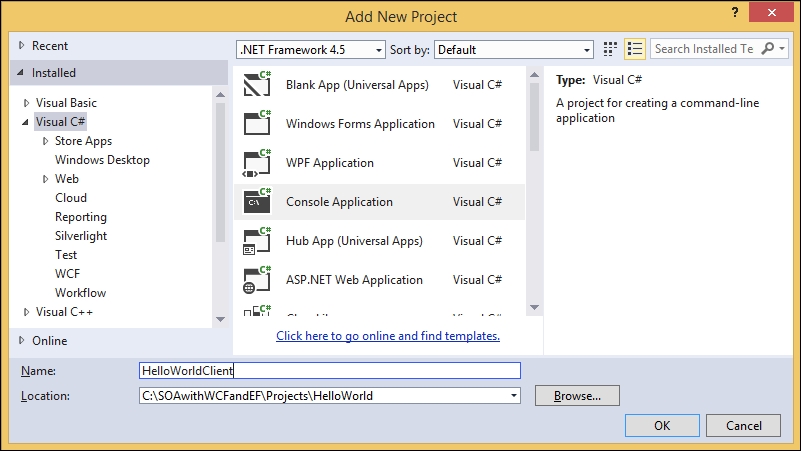Open the help question mark button
The height and width of the screenshot is (451, 801).
[x=735, y=12]
